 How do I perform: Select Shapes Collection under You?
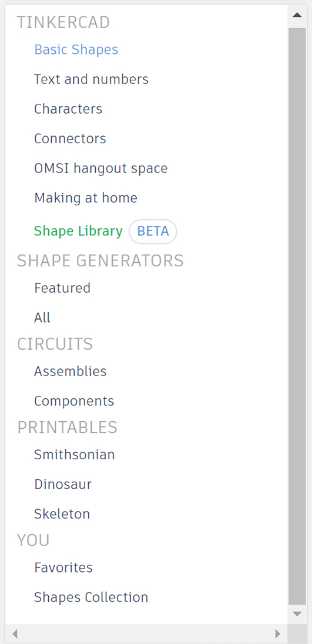click(91, 597)
